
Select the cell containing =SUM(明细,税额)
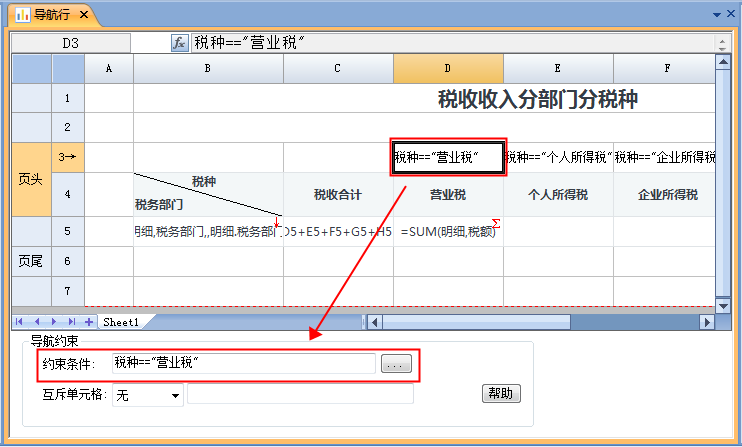448,232
